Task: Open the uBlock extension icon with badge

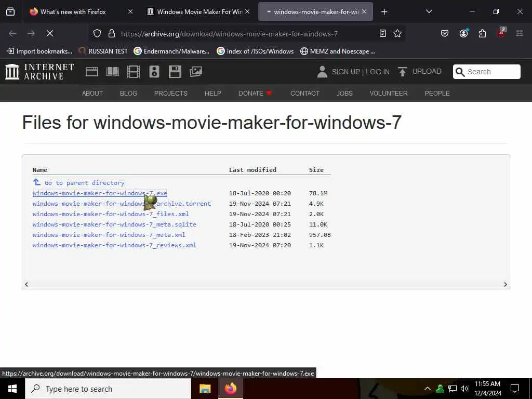Action: pos(501,32)
